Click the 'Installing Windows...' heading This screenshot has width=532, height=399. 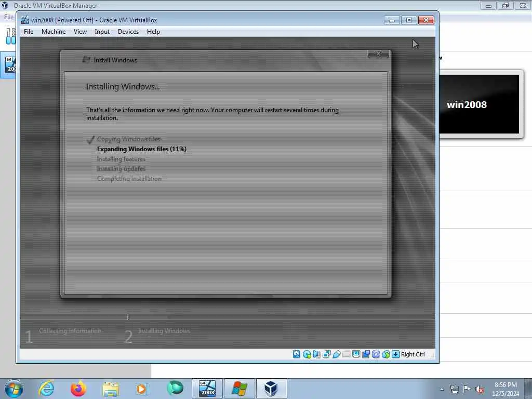point(123,87)
